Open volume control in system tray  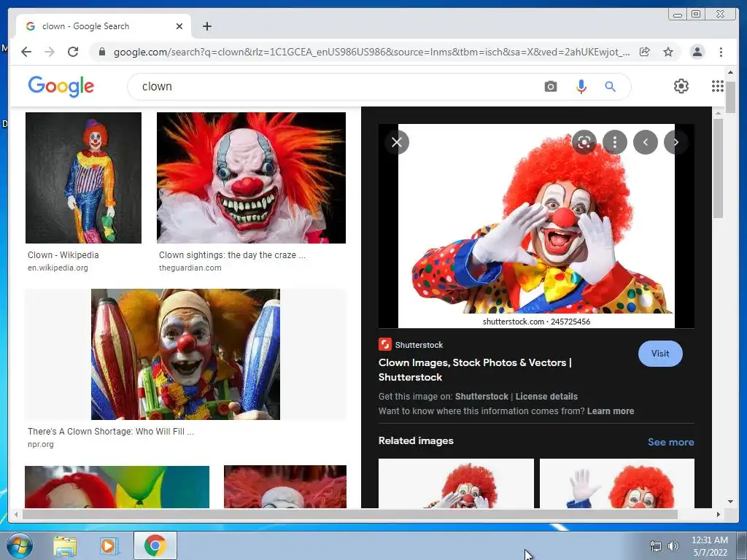point(673,546)
